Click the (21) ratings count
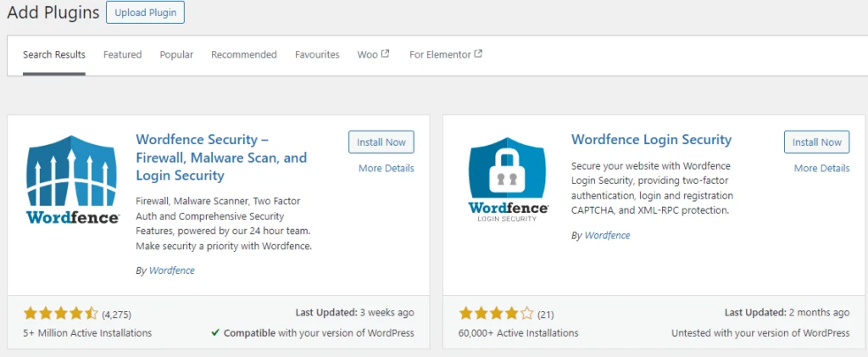 tap(545, 315)
